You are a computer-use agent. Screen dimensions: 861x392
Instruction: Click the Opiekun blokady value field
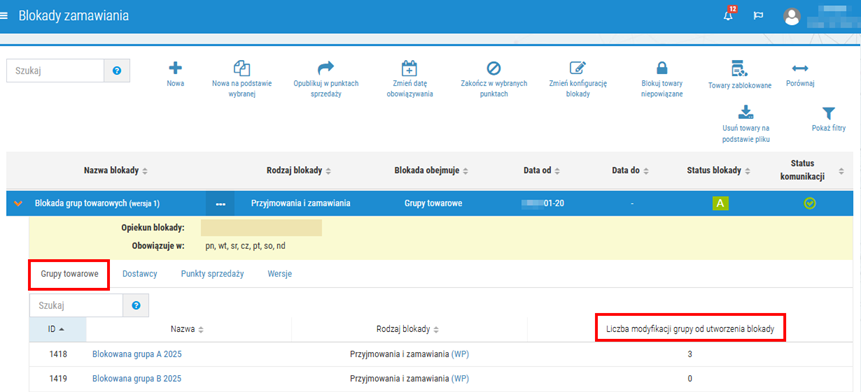[x=261, y=228]
